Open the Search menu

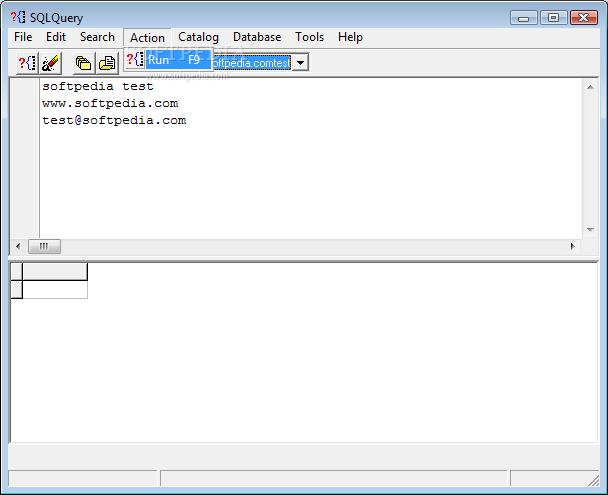click(97, 37)
